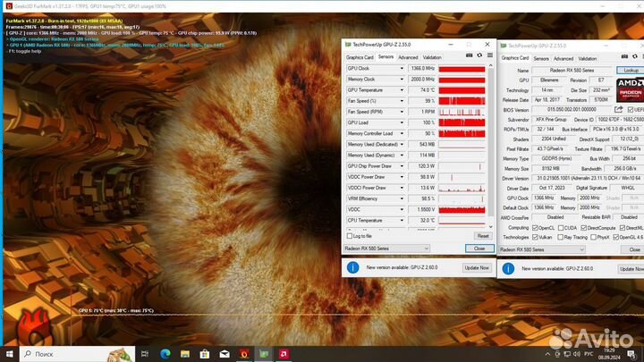
Task: Click the Sensors list vertical scrollbar
Action: 490,146
